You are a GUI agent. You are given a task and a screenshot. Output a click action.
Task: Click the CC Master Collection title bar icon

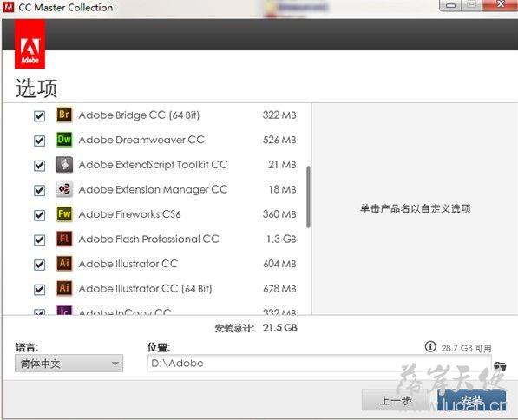pos(9,7)
